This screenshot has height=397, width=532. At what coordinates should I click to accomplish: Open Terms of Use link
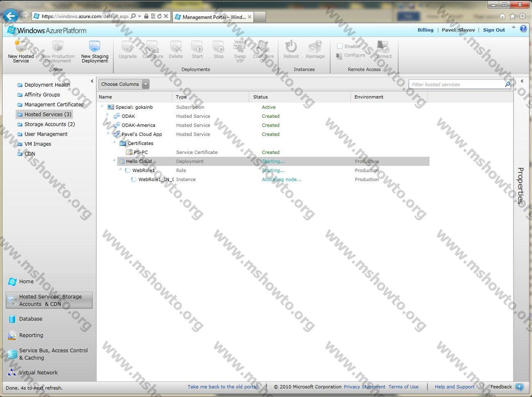click(x=403, y=387)
